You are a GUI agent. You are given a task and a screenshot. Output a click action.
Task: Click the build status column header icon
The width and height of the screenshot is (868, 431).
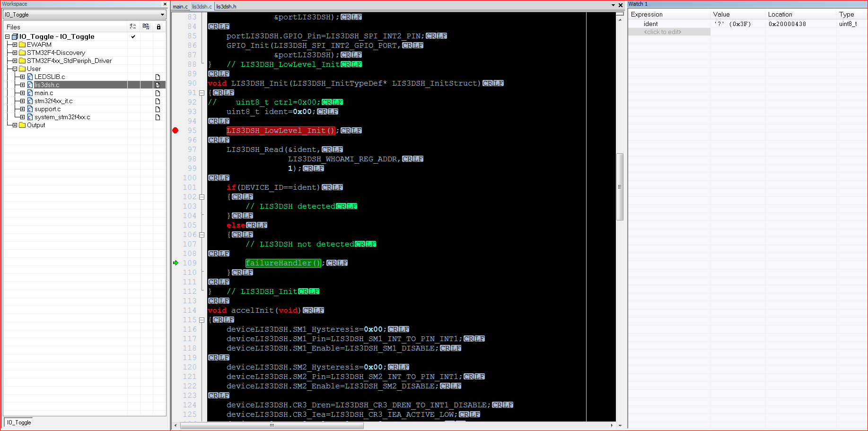pyautogui.click(x=146, y=27)
